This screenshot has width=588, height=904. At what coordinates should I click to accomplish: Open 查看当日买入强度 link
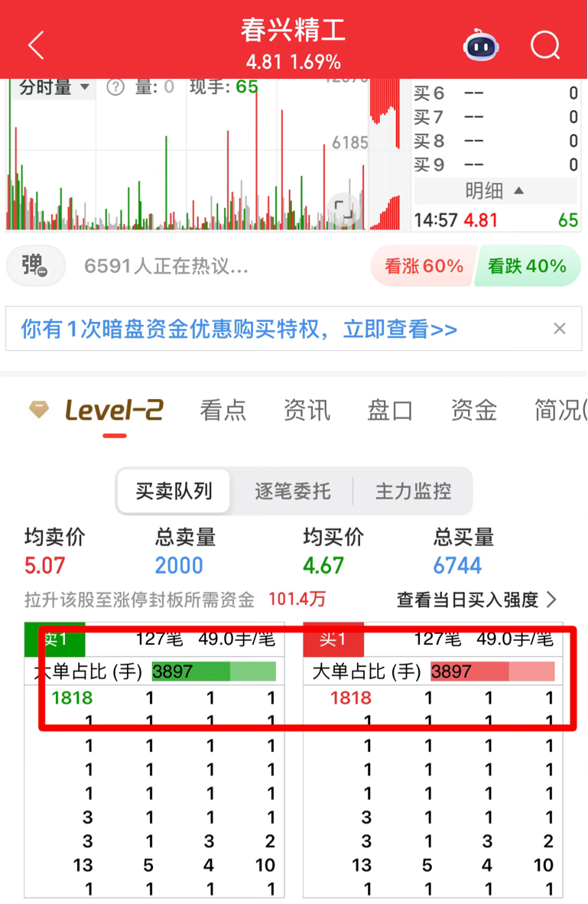coord(476,600)
